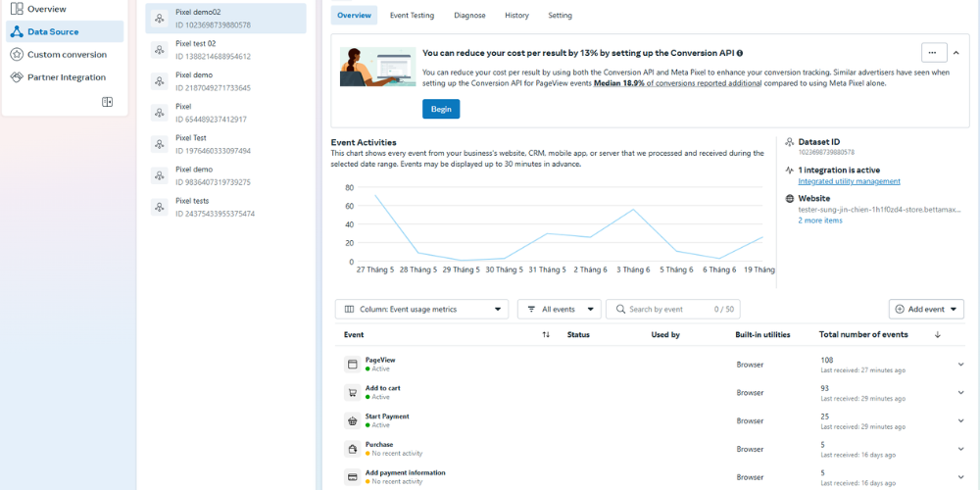Click the Purchase event name
The image size is (980, 490).
pos(379,444)
